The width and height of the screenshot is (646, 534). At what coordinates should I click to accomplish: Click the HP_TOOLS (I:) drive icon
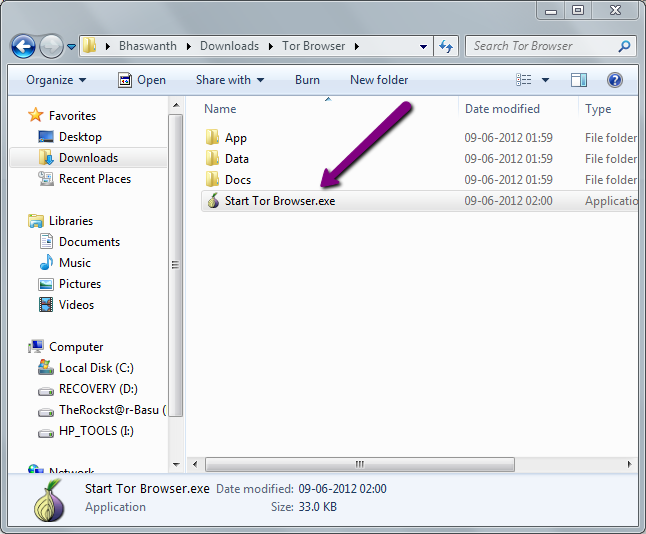[46, 433]
